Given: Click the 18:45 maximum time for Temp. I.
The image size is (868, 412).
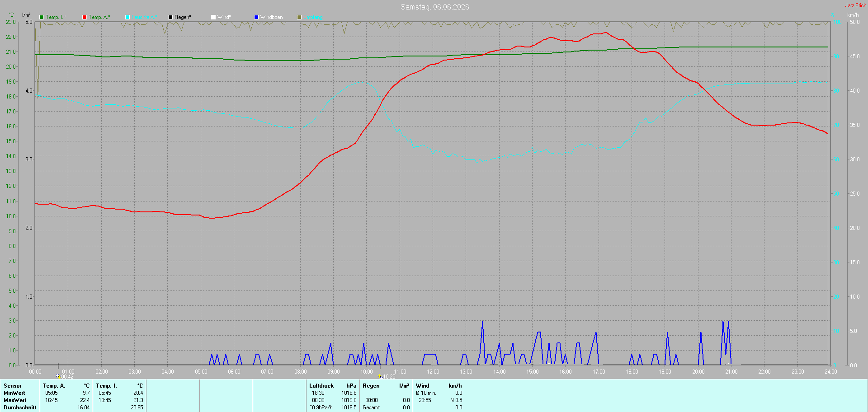Looking at the screenshot, I should tap(105, 400).
